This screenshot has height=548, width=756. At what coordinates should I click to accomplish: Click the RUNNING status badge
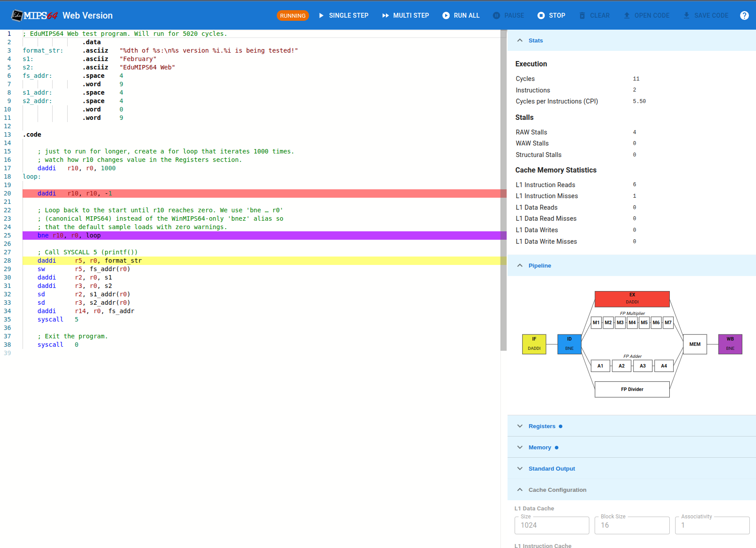(293, 15)
